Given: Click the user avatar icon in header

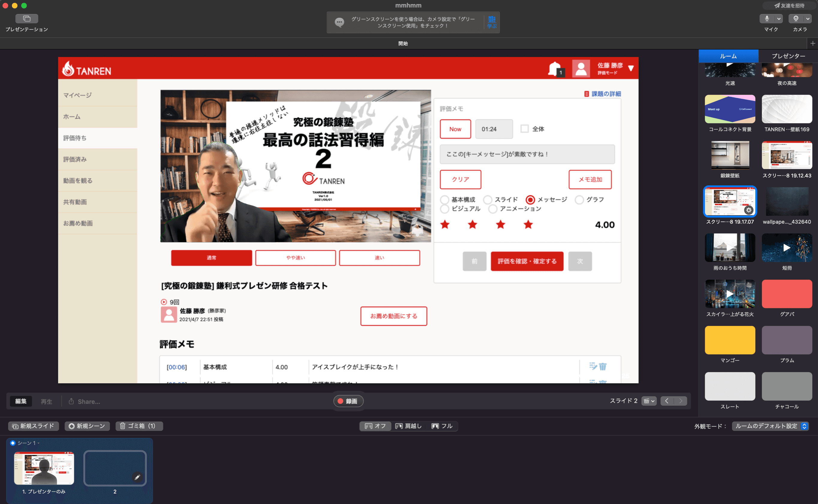Looking at the screenshot, I should tap(581, 69).
